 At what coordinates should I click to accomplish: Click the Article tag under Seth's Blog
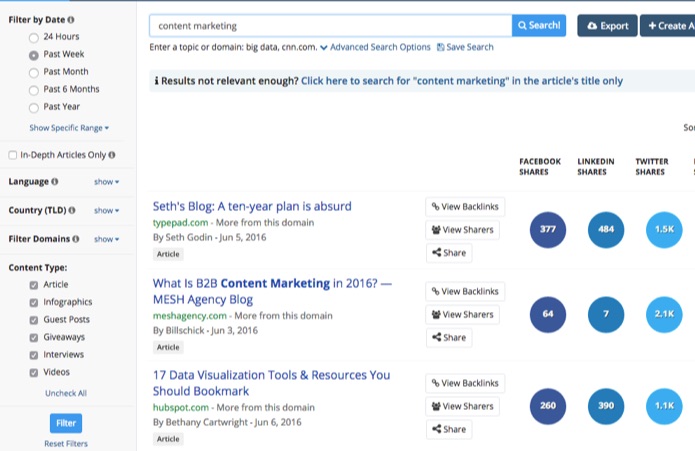168,254
